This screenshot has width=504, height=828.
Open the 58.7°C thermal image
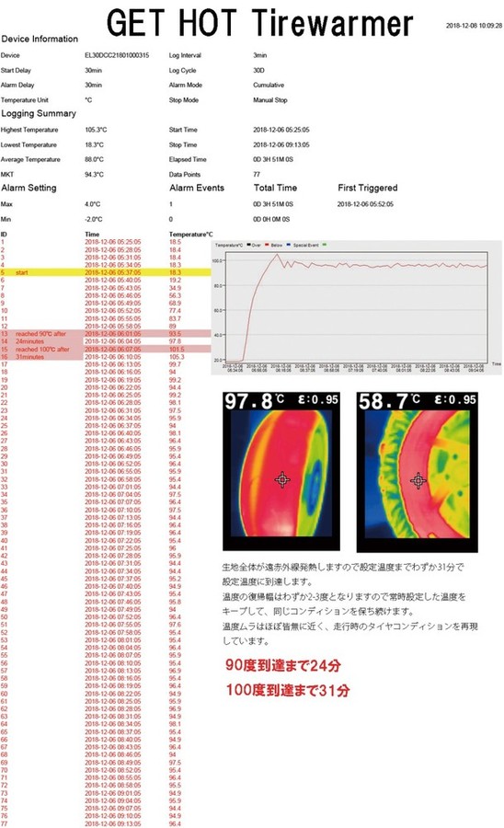coord(417,472)
